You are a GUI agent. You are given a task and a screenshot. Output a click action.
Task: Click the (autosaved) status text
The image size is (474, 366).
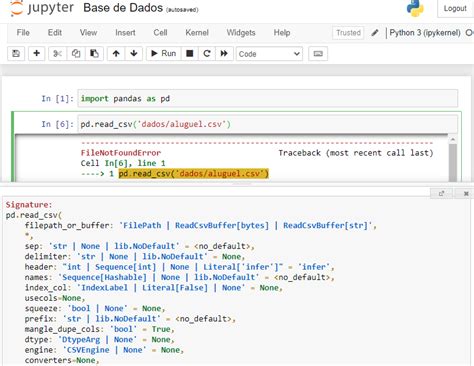point(182,10)
